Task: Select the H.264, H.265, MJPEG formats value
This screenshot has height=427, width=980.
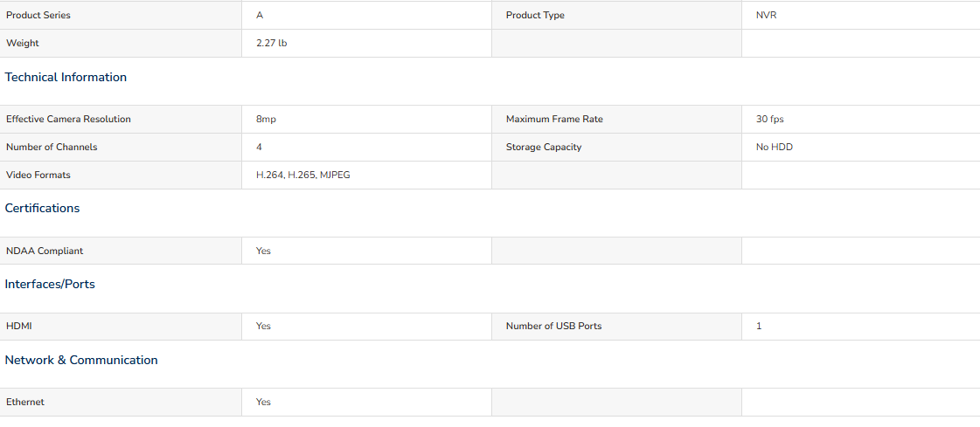Action: 303,176
